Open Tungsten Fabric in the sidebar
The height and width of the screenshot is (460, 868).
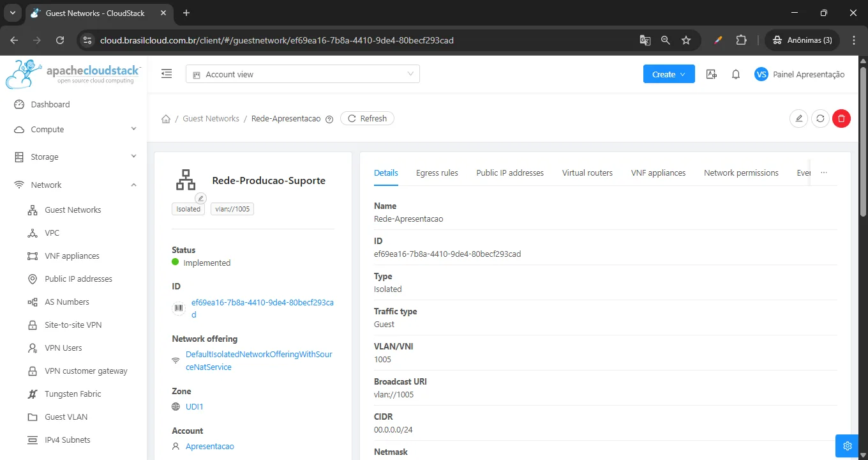point(73,394)
